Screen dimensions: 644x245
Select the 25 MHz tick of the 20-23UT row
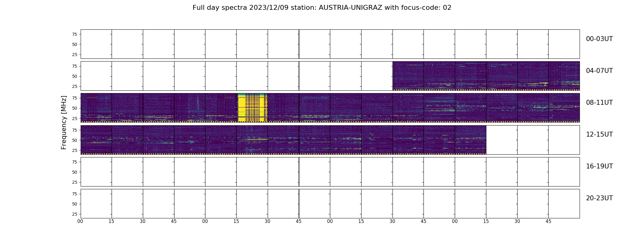tap(75, 214)
